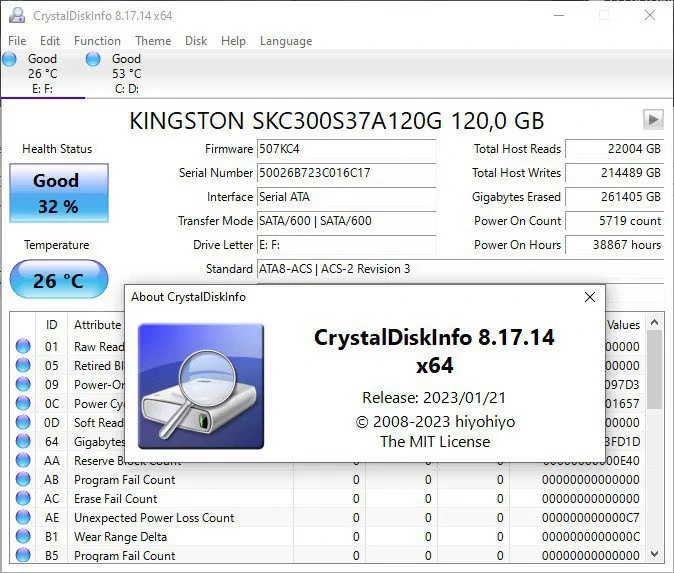674x573 pixels.
Task: Select the E: F: disk status orb
Action: pyautogui.click(x=10, y=60)
